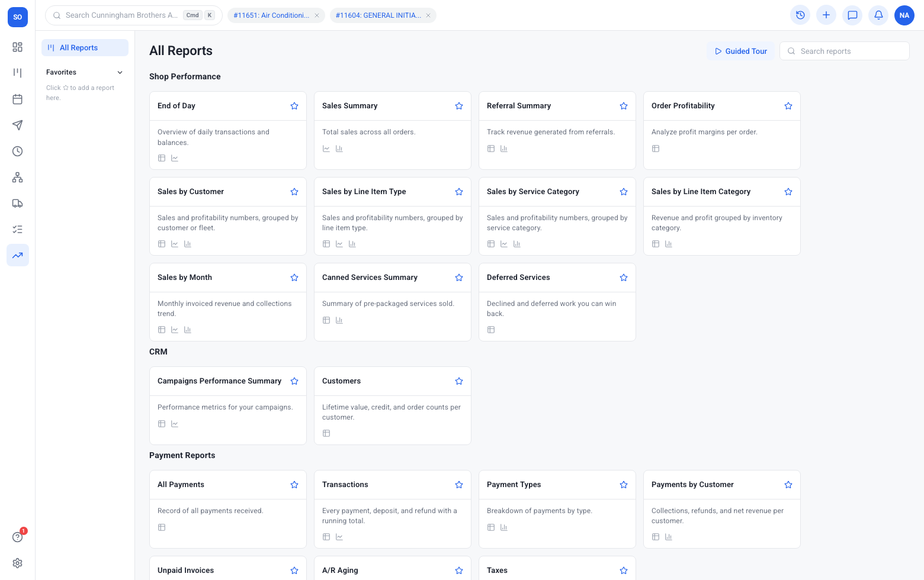Star the Canned Services Summary report
This screenshot has height=580, width=924.
coord(459,278)
